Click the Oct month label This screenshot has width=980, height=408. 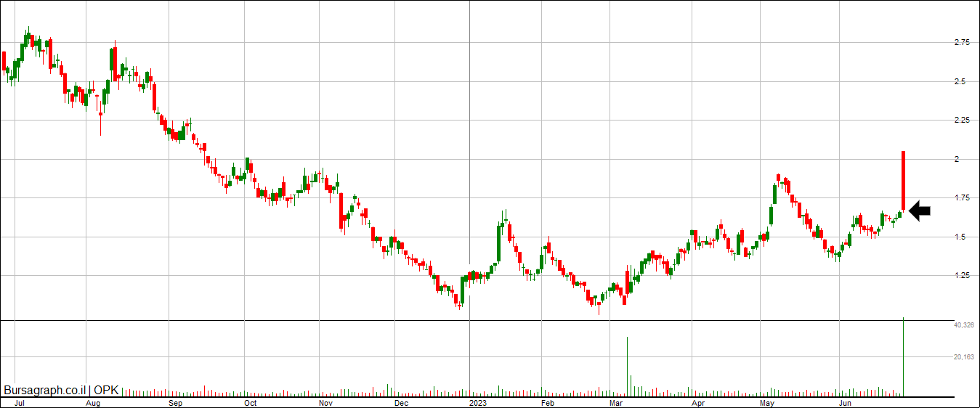[251, 402]
